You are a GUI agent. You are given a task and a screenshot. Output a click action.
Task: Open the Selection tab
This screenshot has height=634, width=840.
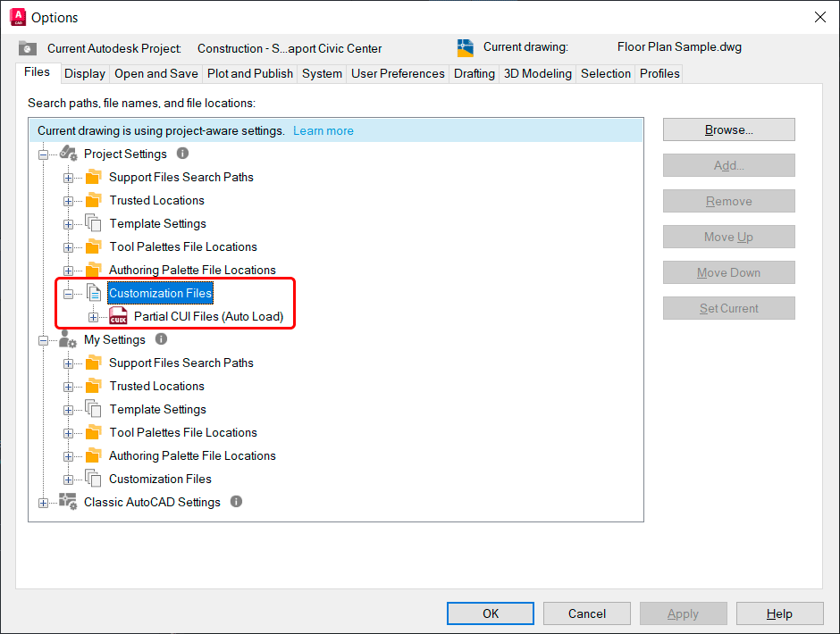tap(606, 73)
